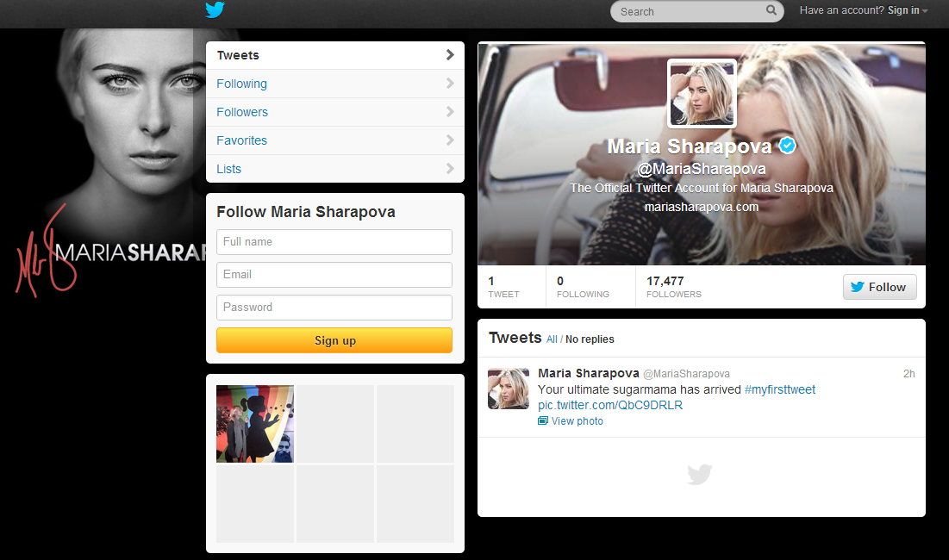Click the yellow Sign up button
This screenshot has width=949, height=560.
[334, 340]
